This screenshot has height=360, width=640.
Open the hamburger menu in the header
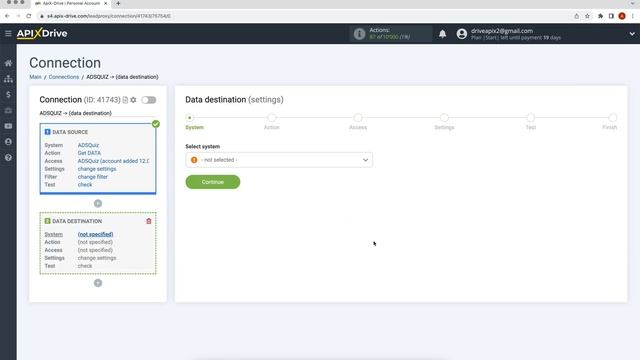pos(8,33)
